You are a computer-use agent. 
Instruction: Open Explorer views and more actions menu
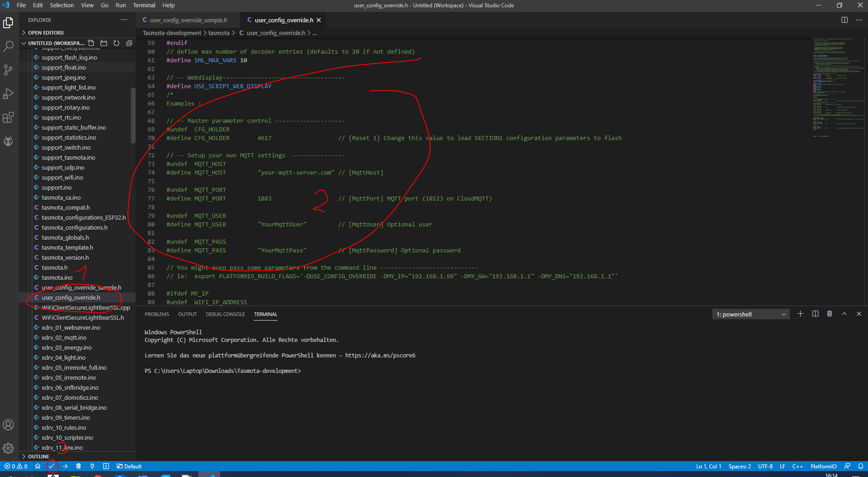124,20
